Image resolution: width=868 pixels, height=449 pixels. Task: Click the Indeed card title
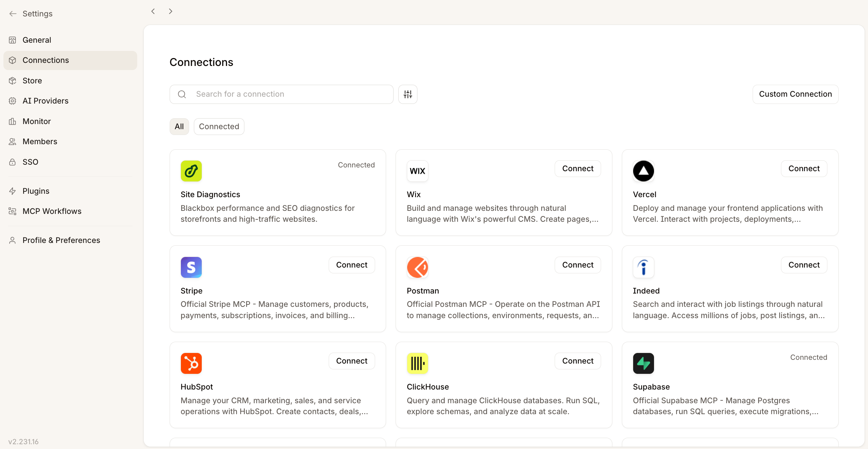[646, 291]
